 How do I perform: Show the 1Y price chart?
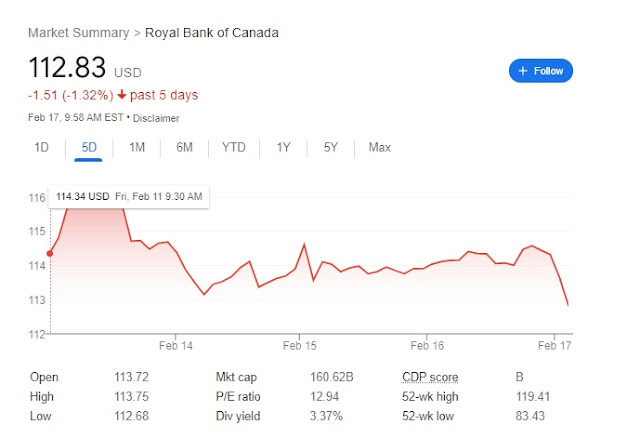[283, 147]
